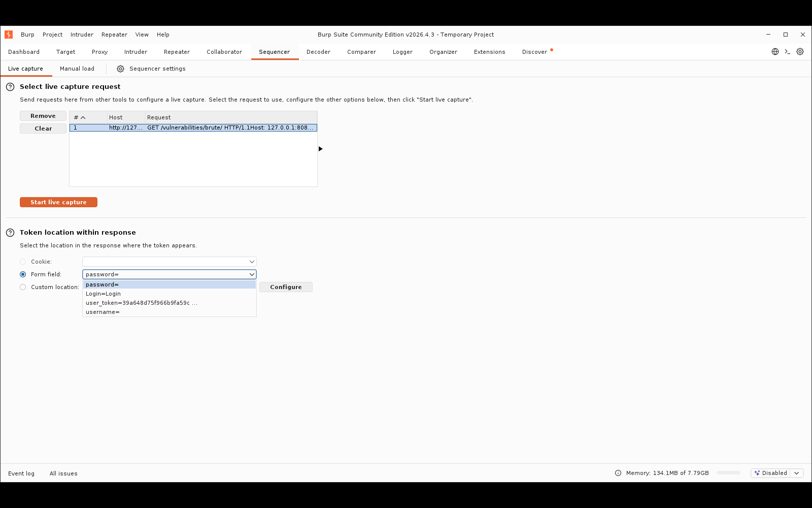Select the Live capture sub-tab

25,69
